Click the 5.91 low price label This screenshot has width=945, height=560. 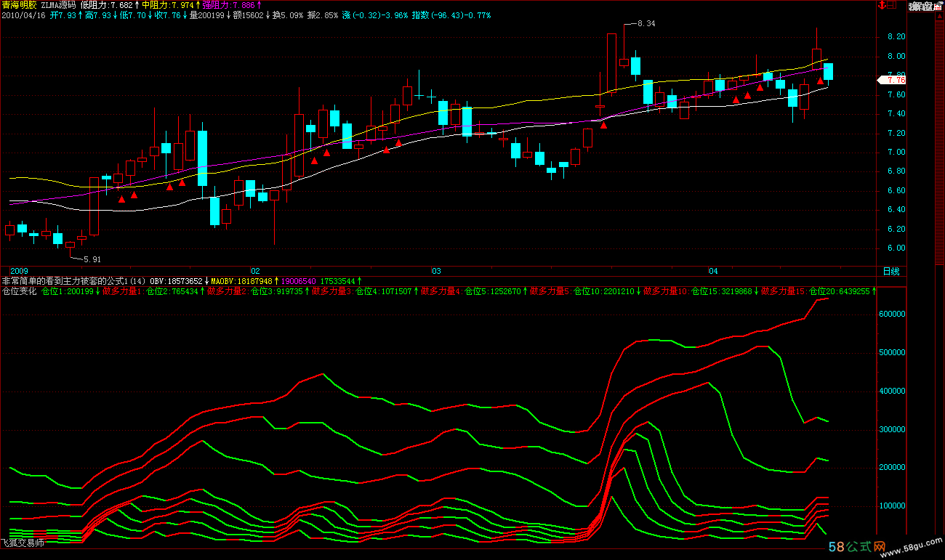[92, 259]
